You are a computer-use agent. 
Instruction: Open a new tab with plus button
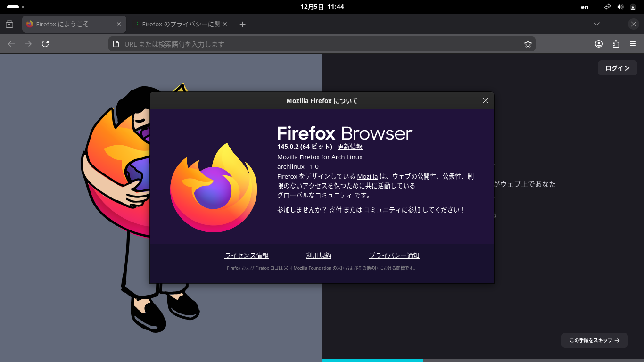click(242, 24)
